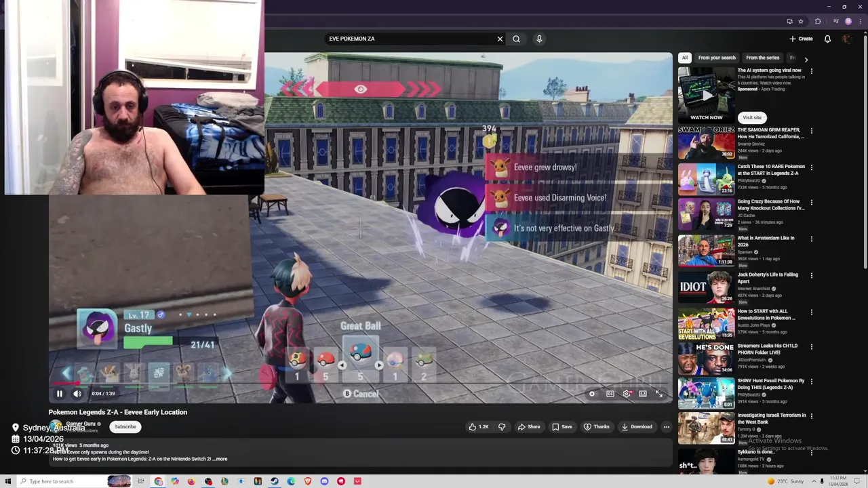Switch to theater mode

coord(643,394)
